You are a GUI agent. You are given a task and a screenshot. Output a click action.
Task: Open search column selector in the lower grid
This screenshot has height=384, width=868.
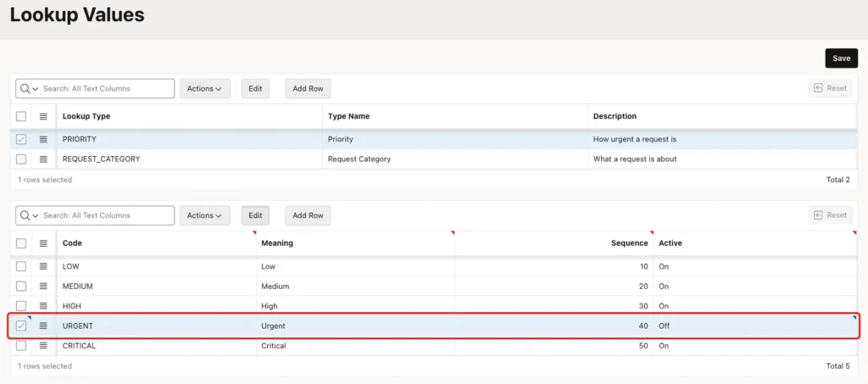pos(30,215)
